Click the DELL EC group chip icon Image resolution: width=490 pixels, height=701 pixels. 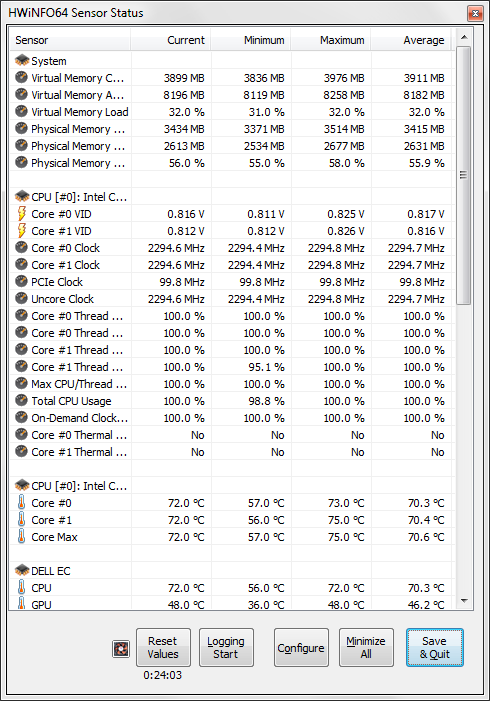(22, 570)
